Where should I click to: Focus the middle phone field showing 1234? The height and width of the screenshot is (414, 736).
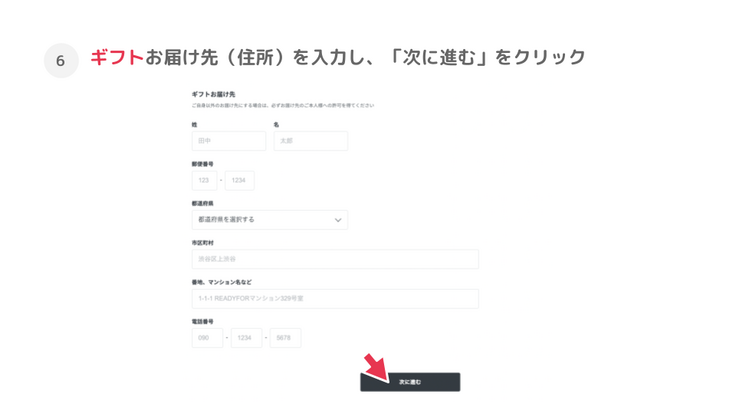[x=246, y=338]
